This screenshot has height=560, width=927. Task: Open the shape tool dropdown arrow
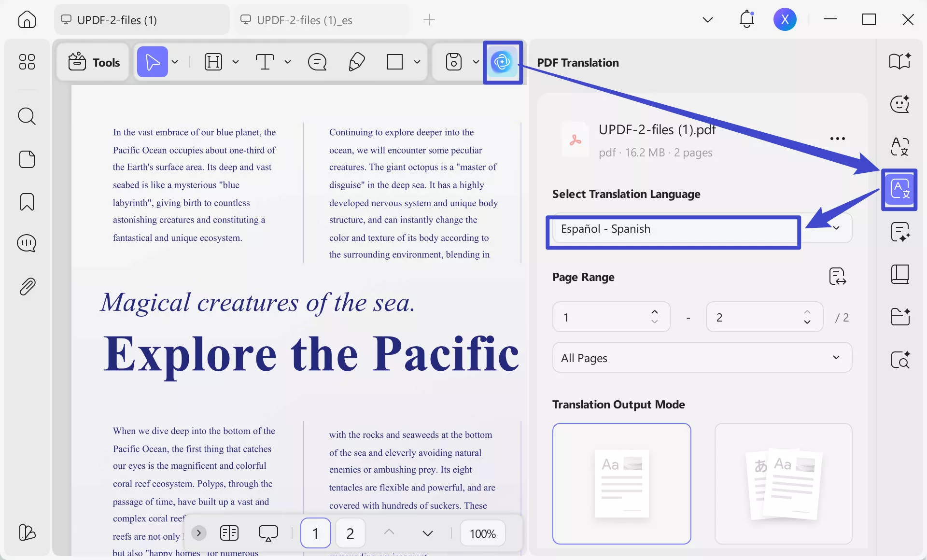[x=417, y=62]
